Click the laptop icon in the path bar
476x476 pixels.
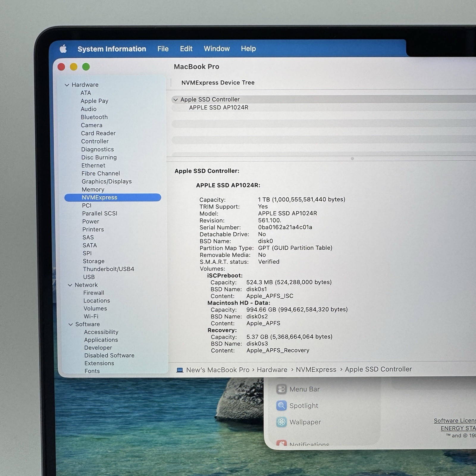click(180, 370)
